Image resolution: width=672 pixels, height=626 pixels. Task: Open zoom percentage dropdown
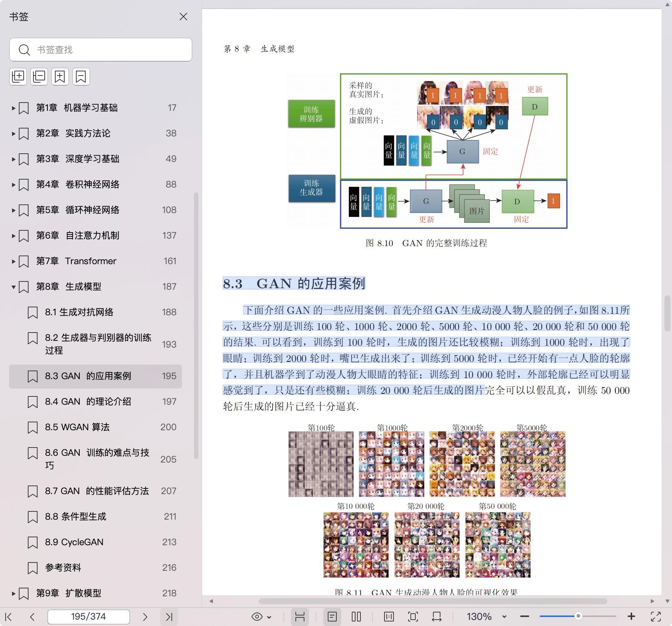(x=504, y=617)
